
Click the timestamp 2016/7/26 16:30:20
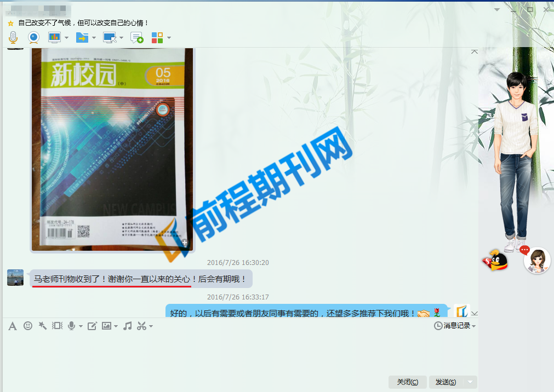pos(238,263)
